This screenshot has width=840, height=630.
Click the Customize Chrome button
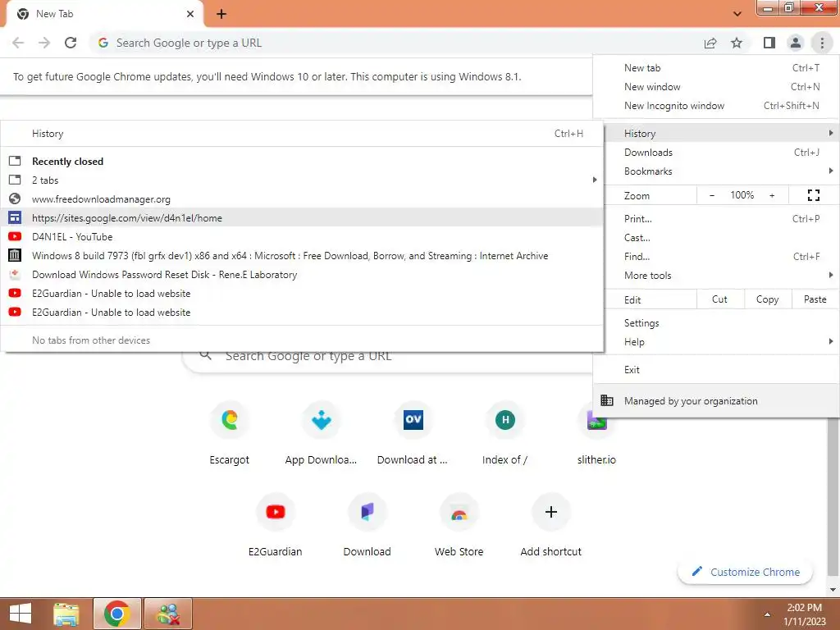click(x=745, y=572)
